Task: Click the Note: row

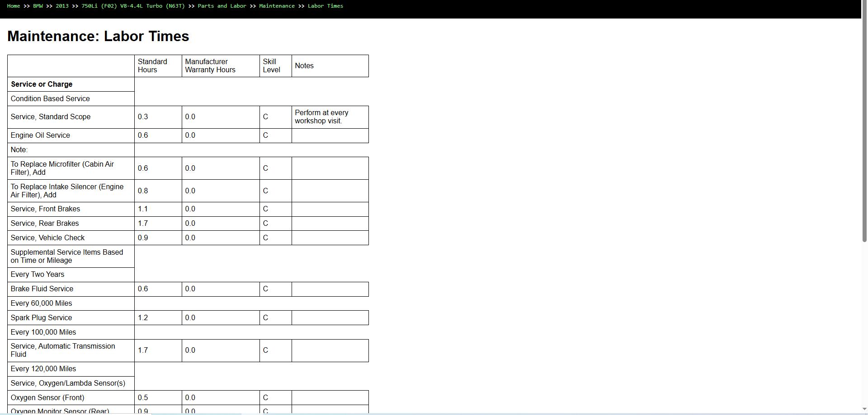Action: pyautogui.click(x=71, y=150)
